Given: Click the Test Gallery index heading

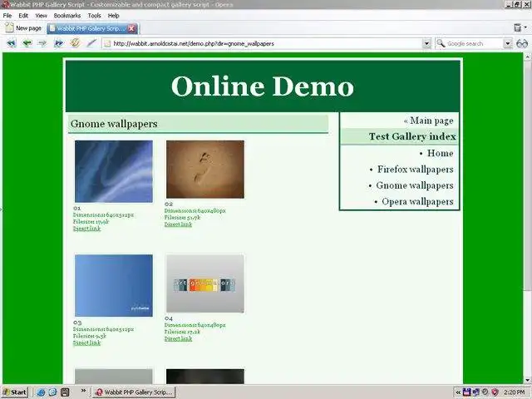Looking at the screenshot, I should point(412,136).
